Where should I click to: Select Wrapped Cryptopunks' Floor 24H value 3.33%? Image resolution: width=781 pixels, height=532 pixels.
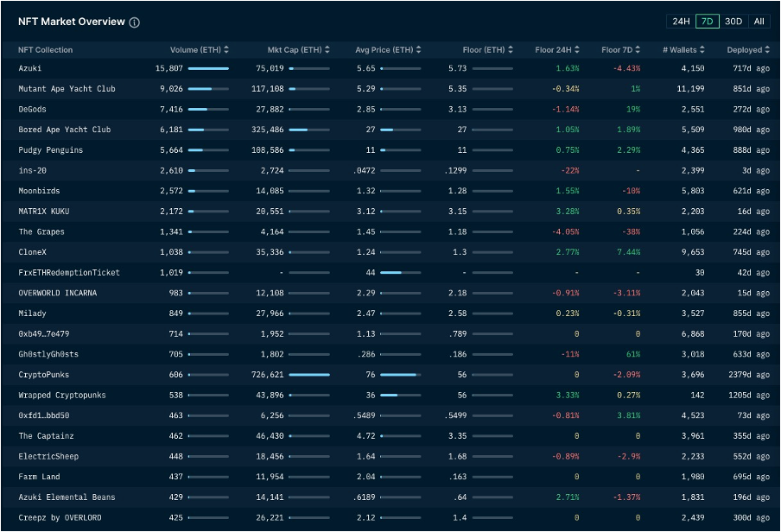tap(568, 395)
